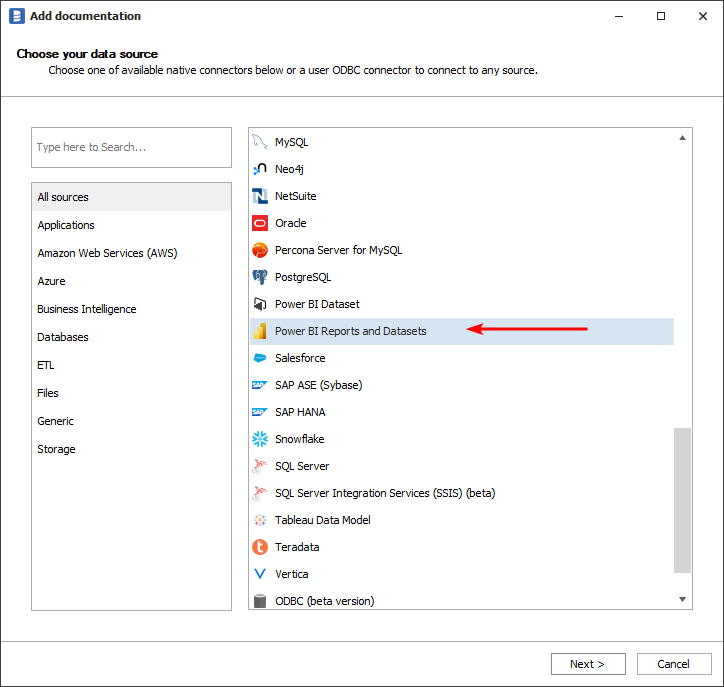Select the Tableau Data Model icon

260,520
